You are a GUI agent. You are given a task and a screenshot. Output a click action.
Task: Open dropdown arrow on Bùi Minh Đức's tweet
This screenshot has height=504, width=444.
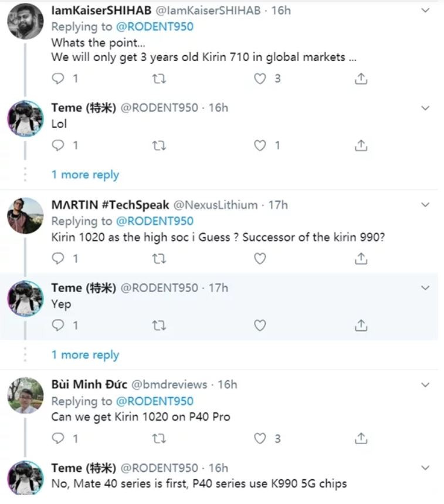coord(426,385)
